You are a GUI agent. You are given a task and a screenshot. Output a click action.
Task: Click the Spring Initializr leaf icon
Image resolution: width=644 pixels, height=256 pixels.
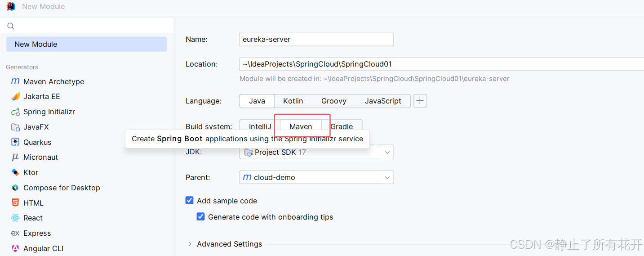tap(15, 112)
